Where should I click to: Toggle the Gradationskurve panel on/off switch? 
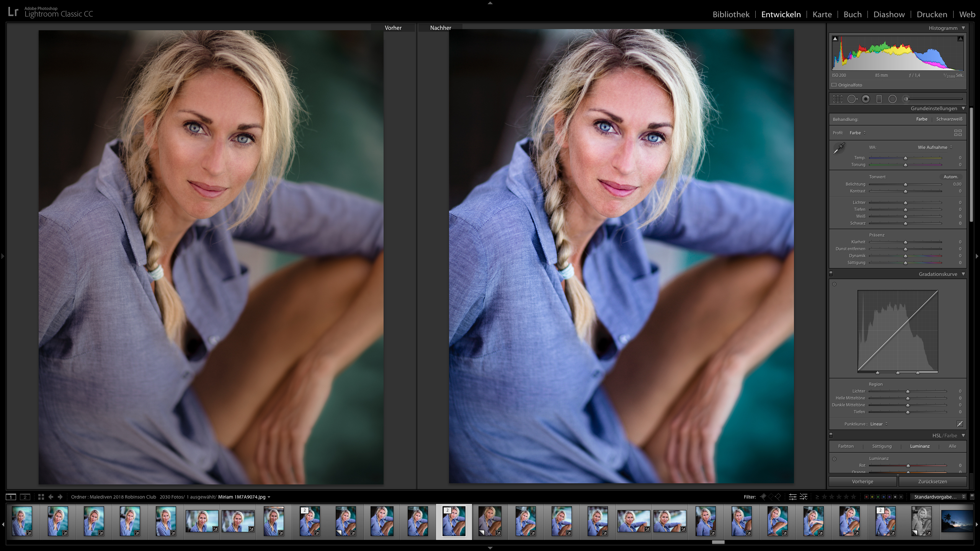[x=831, y=274]
